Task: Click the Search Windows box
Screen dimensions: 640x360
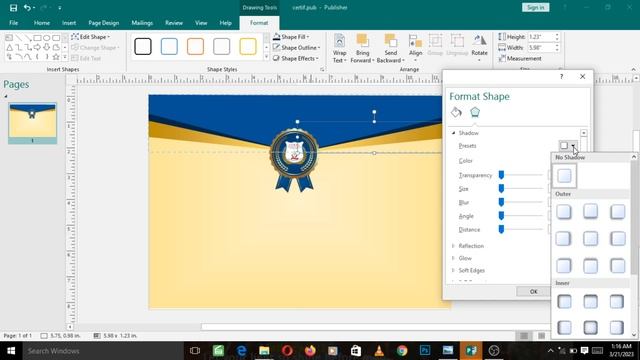Action: point(102,351)
